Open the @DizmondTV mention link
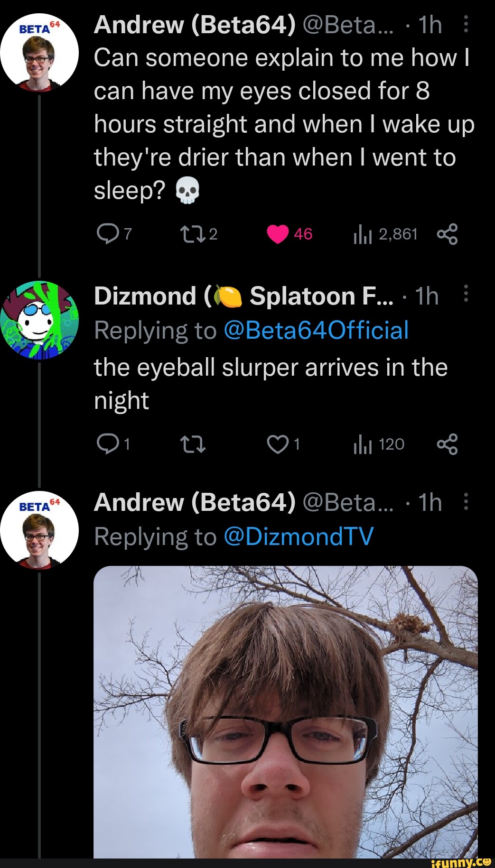The height and width of the screenshot is (868, 495). (x=298, y=536)
